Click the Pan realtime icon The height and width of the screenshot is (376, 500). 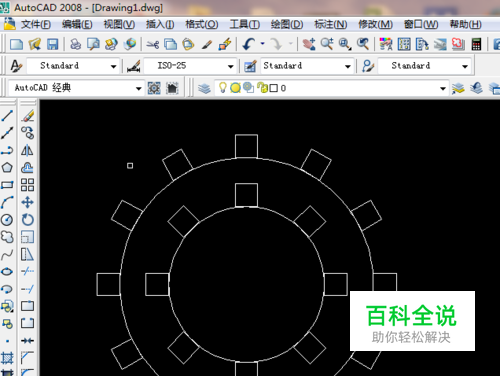pyautogui.click(x=309, y=44)
